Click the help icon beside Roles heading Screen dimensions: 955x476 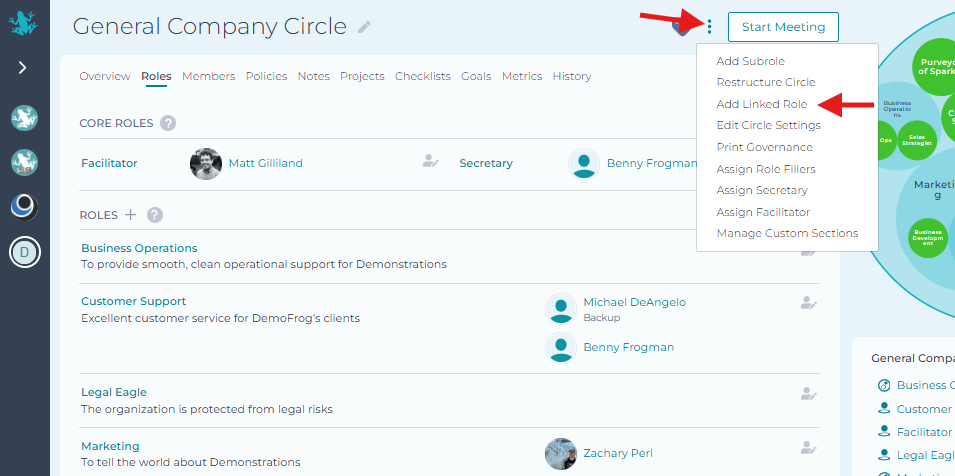[x=155, y=215]
